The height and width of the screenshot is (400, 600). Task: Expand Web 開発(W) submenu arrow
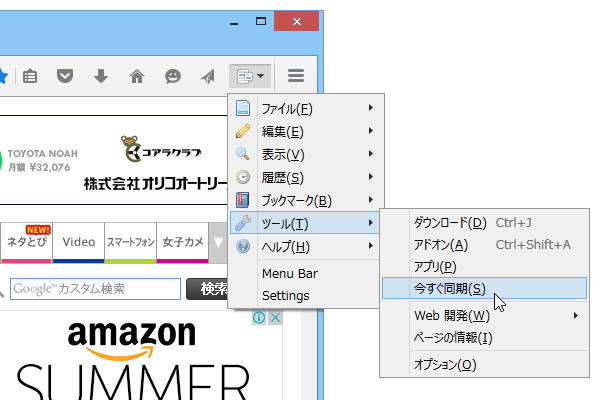point(576,315)
